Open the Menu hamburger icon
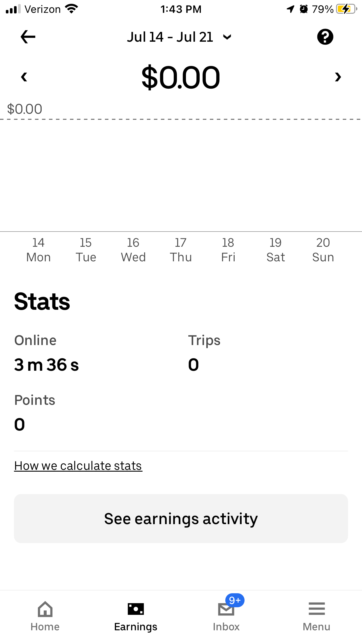Viewport: 362px width, 644px height. point(317,609)
